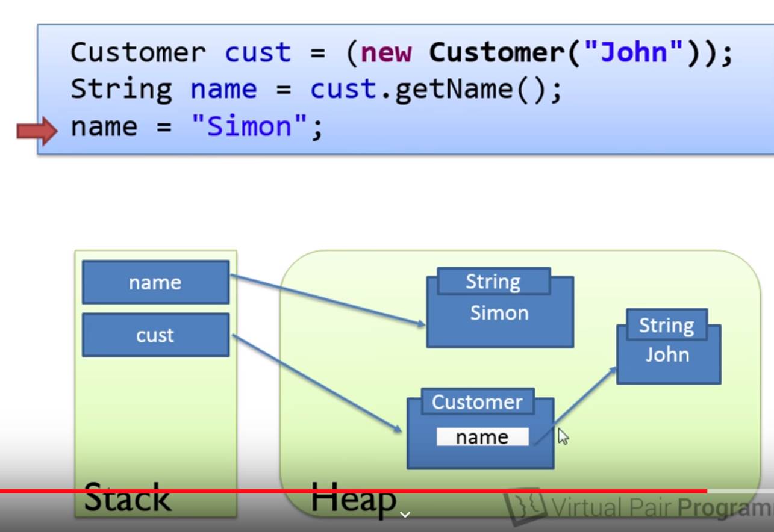Click the 'String' tab header above Simon
Image resolution: width=774 pixels, height=532 pixels.
tap(493, 281)
